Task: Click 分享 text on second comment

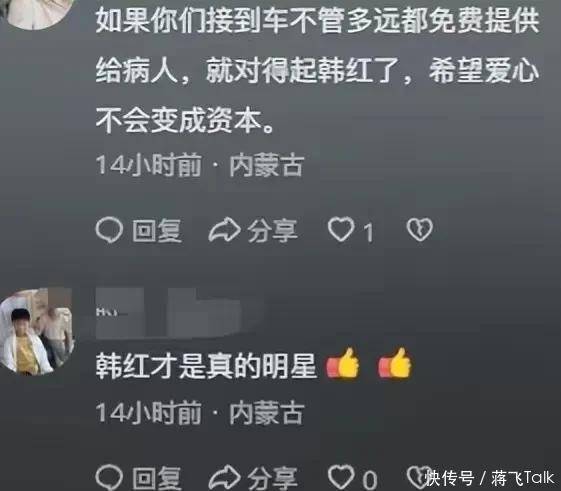Action: pyautogui.click(x=273, y=478)
